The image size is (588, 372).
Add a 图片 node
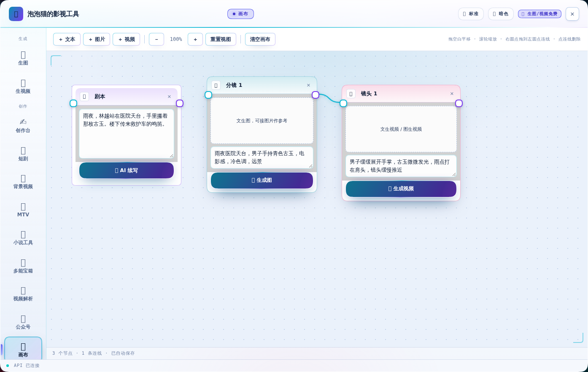[97, 39]
